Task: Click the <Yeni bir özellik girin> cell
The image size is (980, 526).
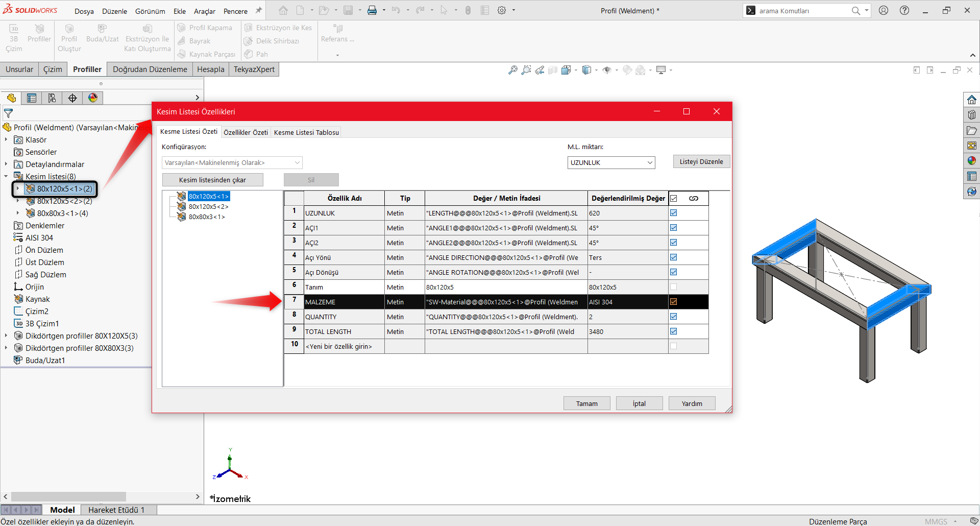Action: click(344, 346)
